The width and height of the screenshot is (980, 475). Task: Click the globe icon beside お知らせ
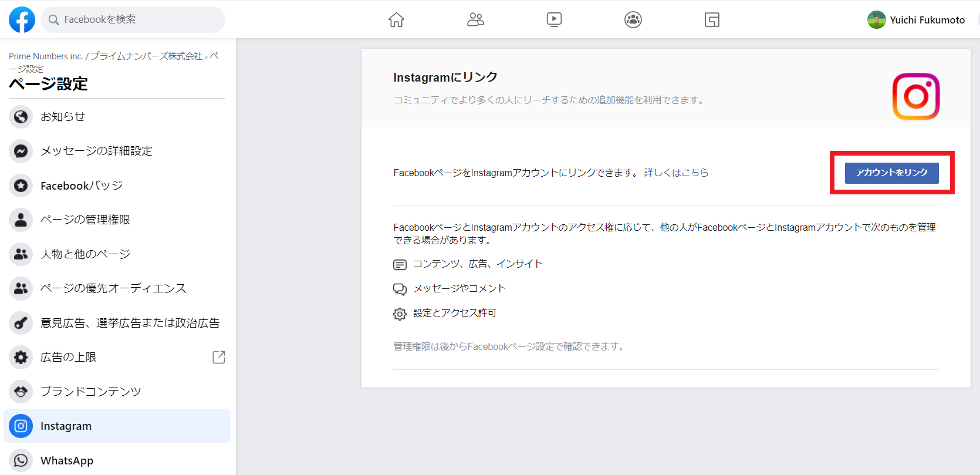click(21, 116)
